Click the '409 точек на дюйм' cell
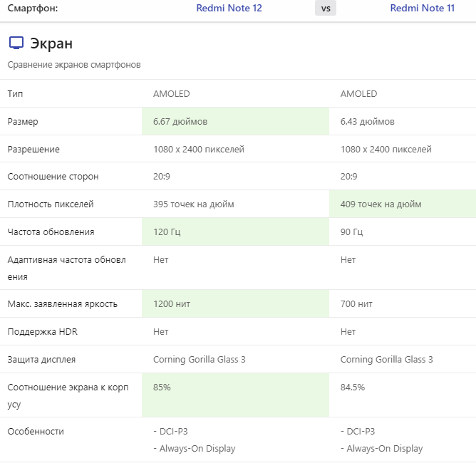This screenshot has width=476, height=468. [403, 204]
